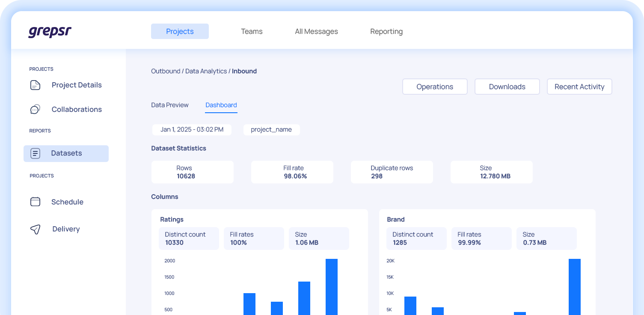644x315 pixels.
Task: Select Projects in the top navigation
Action: pyautogui.click(x=180, y=31)
